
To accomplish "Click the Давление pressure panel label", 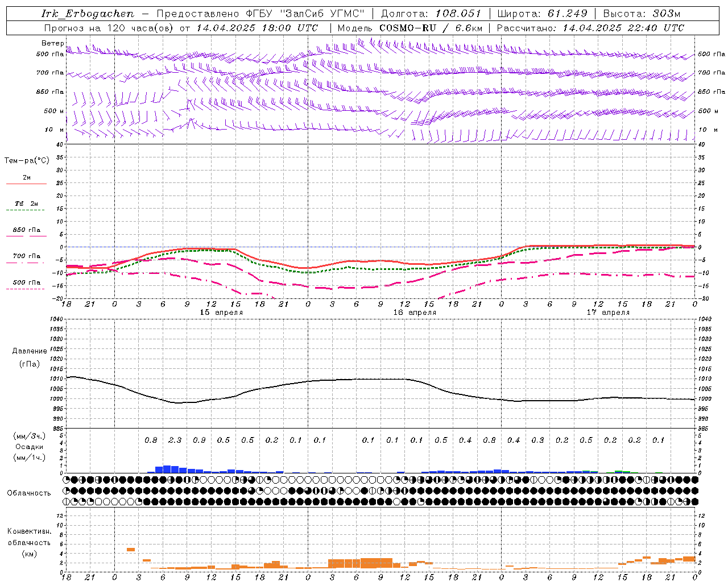I will coord(29,351).
